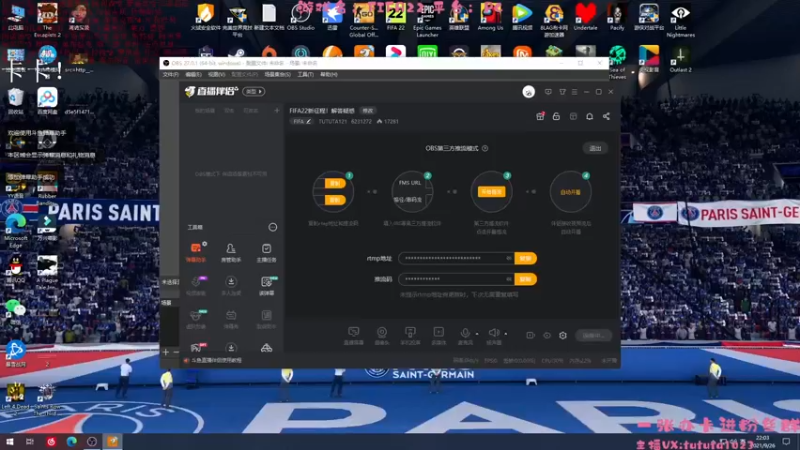Open the help (H) menu in OBS

point(329,74)
